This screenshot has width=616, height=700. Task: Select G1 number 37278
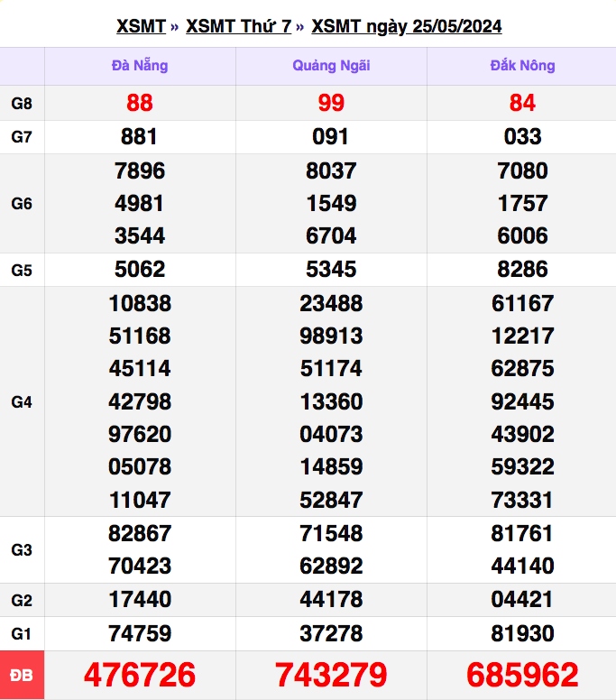coord(331,634)
